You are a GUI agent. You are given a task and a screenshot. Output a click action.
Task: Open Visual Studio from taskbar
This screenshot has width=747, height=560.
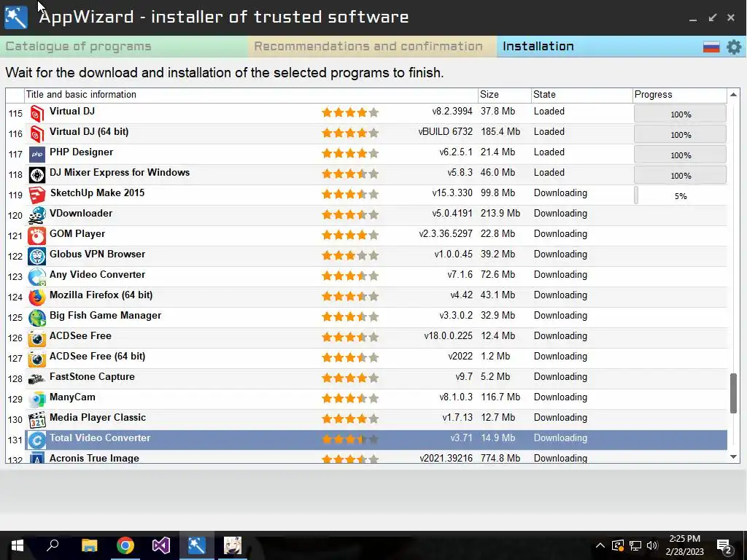click(x=161, y=545)
